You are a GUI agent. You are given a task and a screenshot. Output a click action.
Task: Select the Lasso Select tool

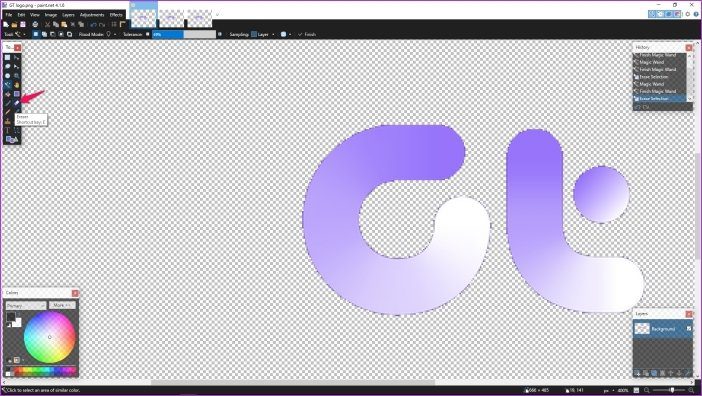click(x=8, y=67)
